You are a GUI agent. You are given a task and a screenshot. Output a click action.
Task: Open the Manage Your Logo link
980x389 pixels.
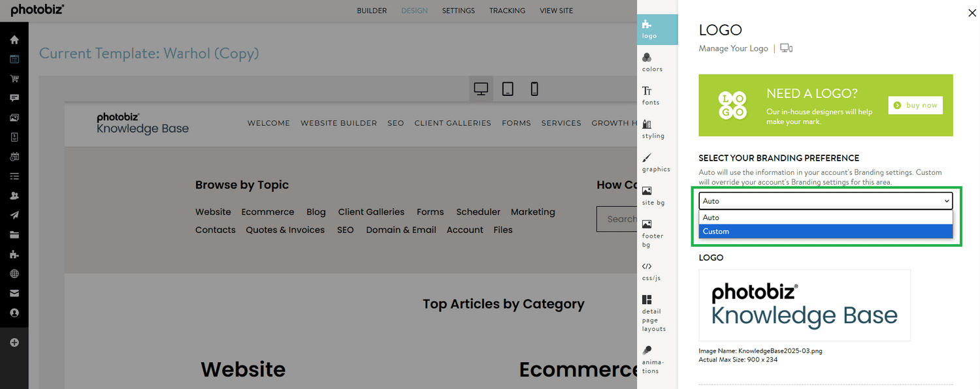(x=733, y=48)
